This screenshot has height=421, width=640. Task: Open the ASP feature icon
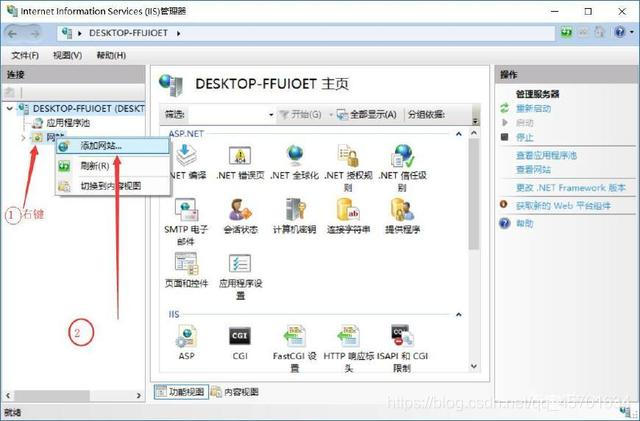(187, 336)
